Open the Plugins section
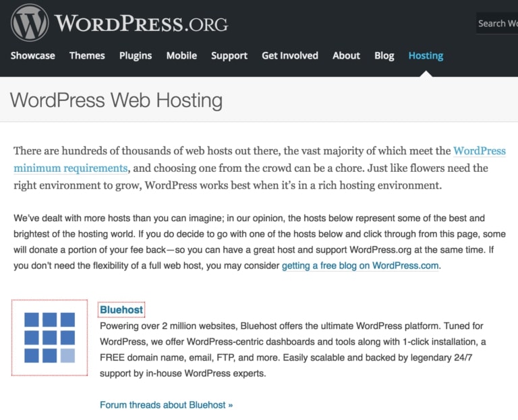This screenshot has width=518, height=420. pos(136,55)
